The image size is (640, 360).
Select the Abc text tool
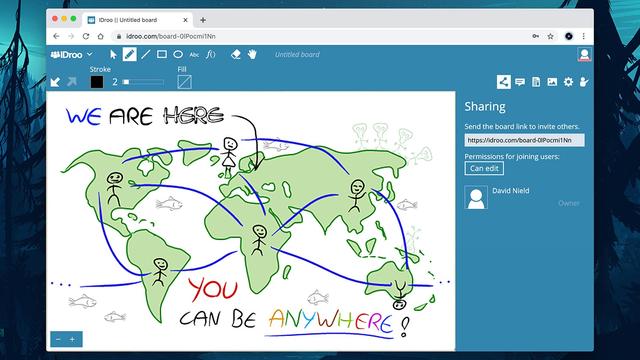[194, 55]
